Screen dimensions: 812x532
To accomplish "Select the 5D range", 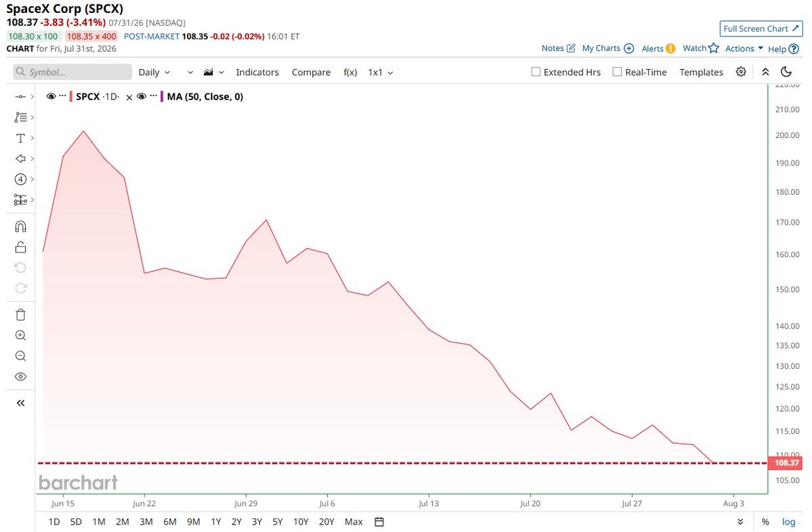I will [x=76, y=522].
